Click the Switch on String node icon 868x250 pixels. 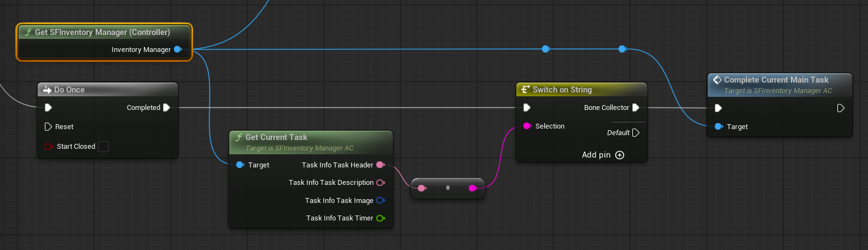coord(526,90)
